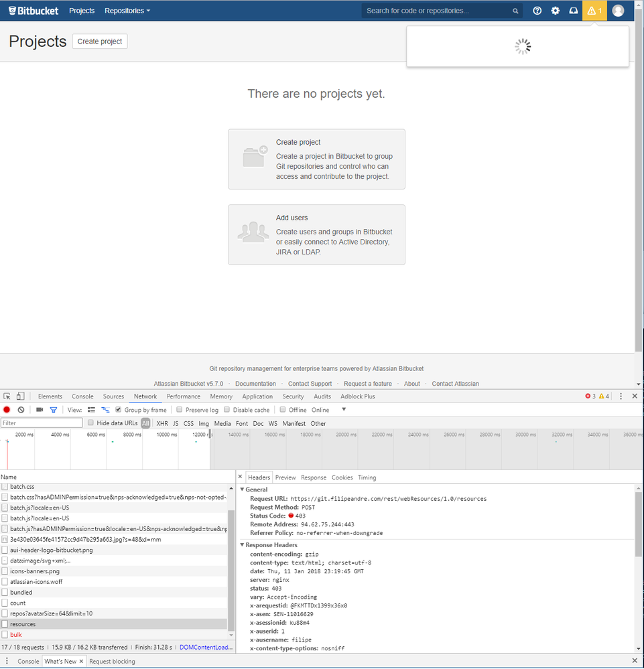Open the Repositories dropdown menu
This screenshot has height=669, width=644.
click(127, 11)
